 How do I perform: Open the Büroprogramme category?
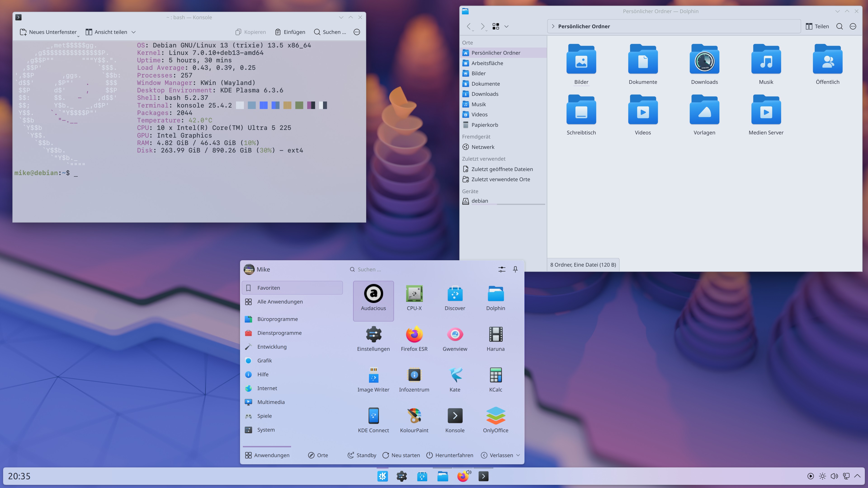click(292, 319)
